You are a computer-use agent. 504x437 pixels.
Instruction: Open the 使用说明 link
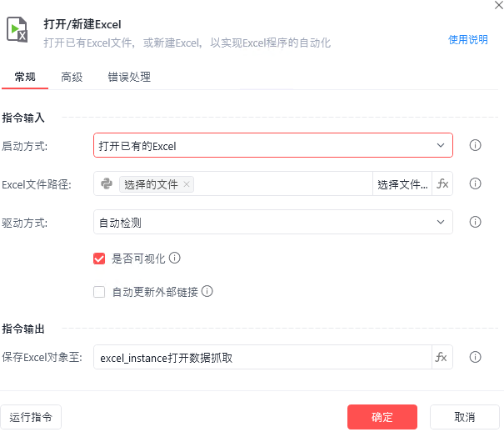coord(468,39)
